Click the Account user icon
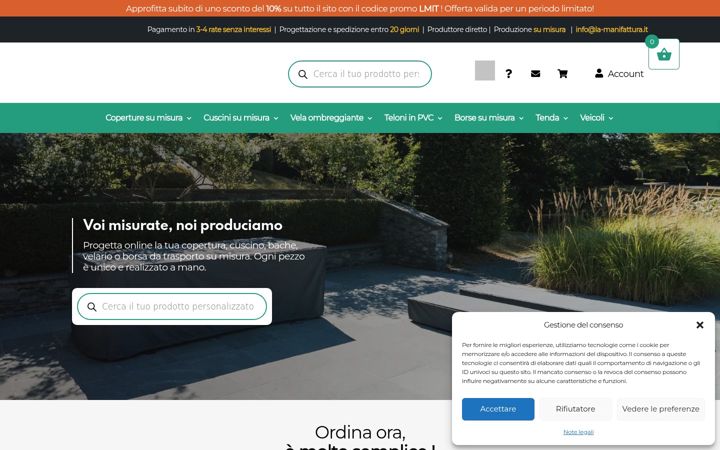 pos(599,73)
